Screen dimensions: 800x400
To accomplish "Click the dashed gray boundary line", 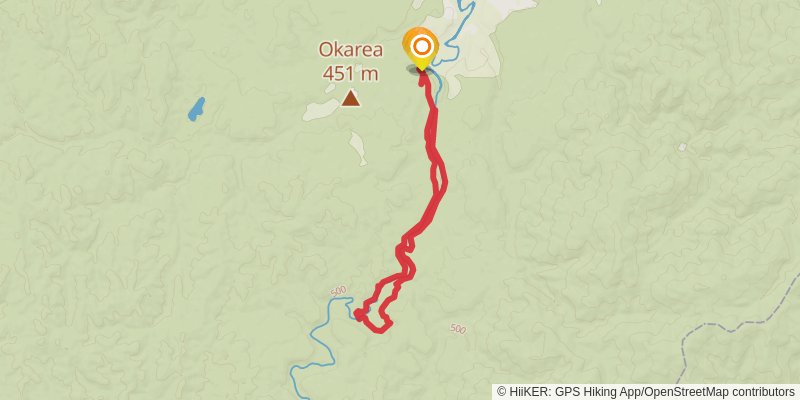I will pos(735,327).
